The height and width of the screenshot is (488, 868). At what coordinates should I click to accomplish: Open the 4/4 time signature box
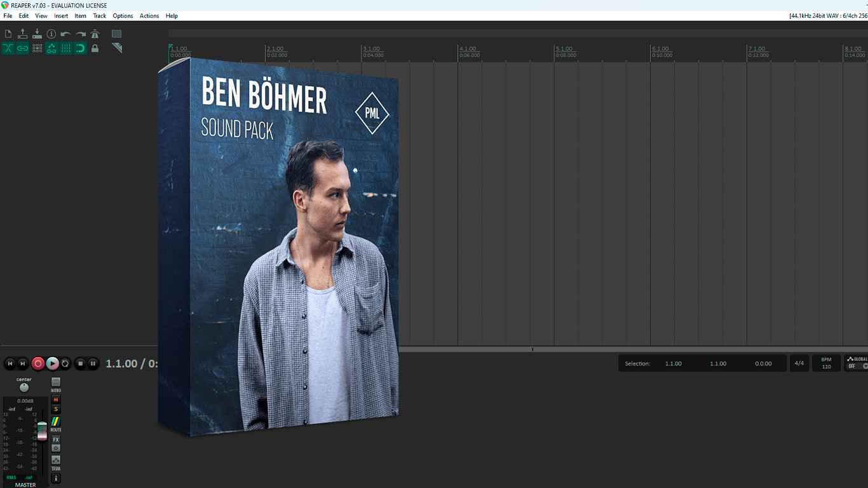coord(799,363)
